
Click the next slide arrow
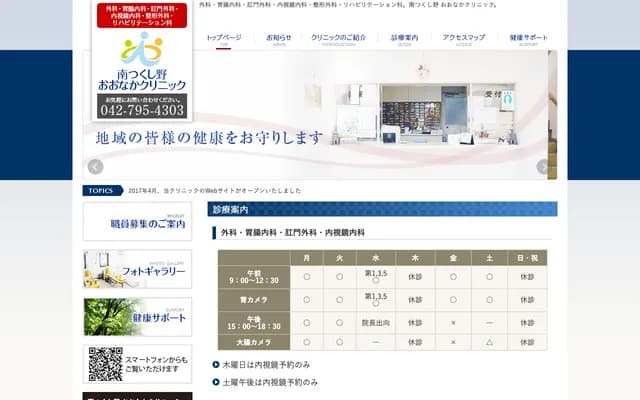[544, 167]
